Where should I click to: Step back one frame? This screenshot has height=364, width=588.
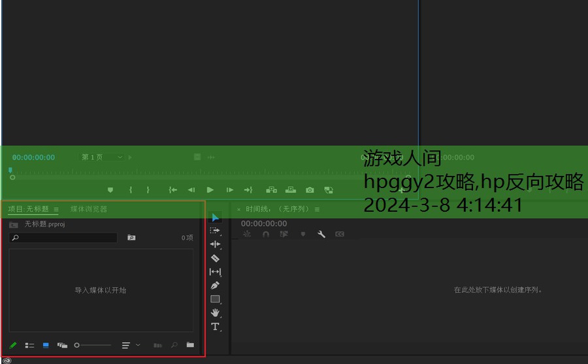pyautogui.click(x=191, y=190)
